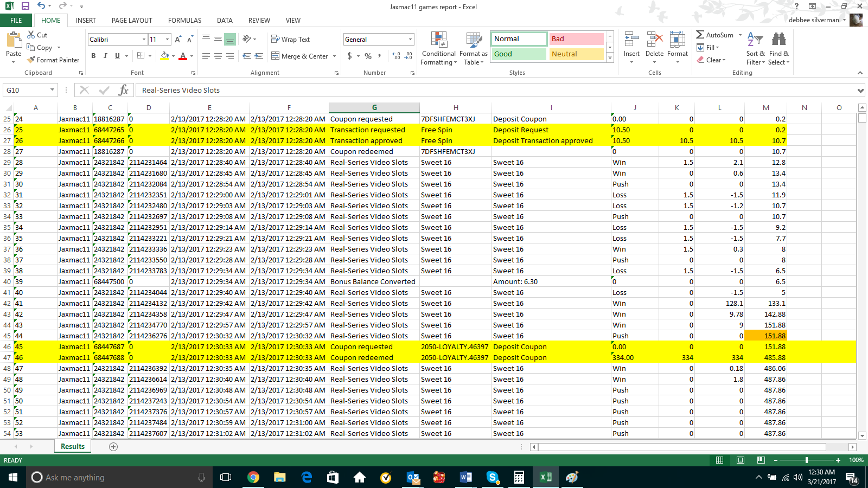868x488 pixels.
Task: Click the zoom slider handle
Action: pos(807,460)
